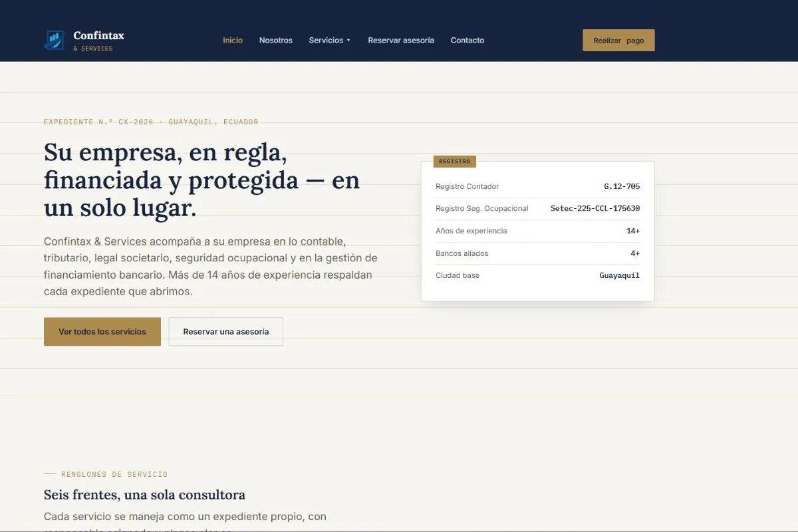Click the Setec-225-CCL-175630 registration code
The height and width of the screenshot is (532, 798).
pos(595,208)
